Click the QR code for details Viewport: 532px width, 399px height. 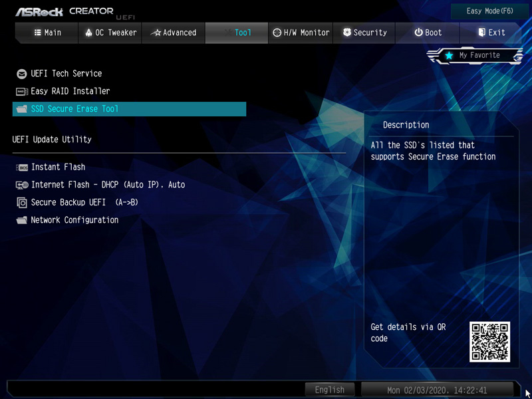tap(489, 342)
